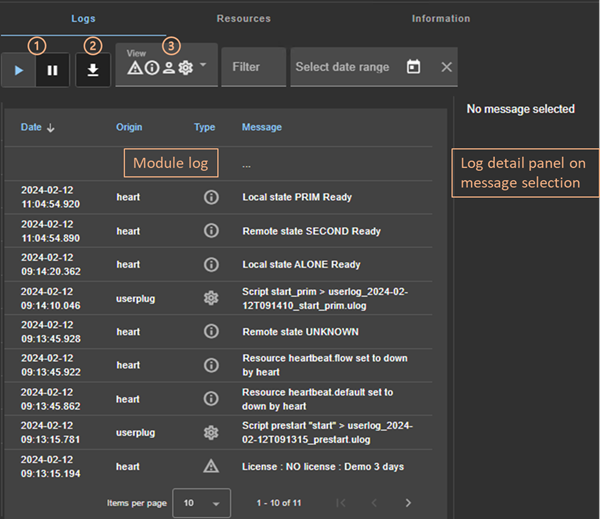Screen dimensions: 600x519
Task: Download the logs with download icon
Action: tap(93, 71)
